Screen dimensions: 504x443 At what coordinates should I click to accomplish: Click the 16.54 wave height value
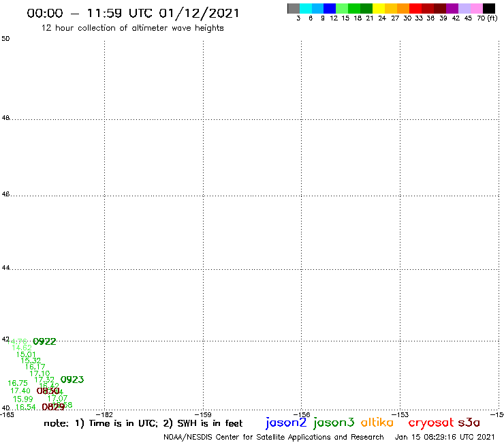pyautogui.click(x=25, y=407)
